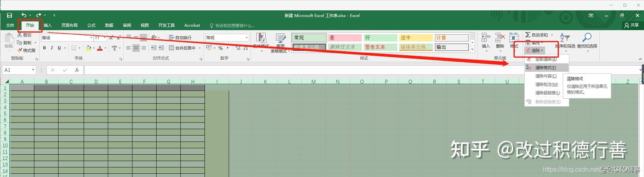Toggle Underline formatting
This screenshot has height=177, width=644.
click(x=59, y=48)
